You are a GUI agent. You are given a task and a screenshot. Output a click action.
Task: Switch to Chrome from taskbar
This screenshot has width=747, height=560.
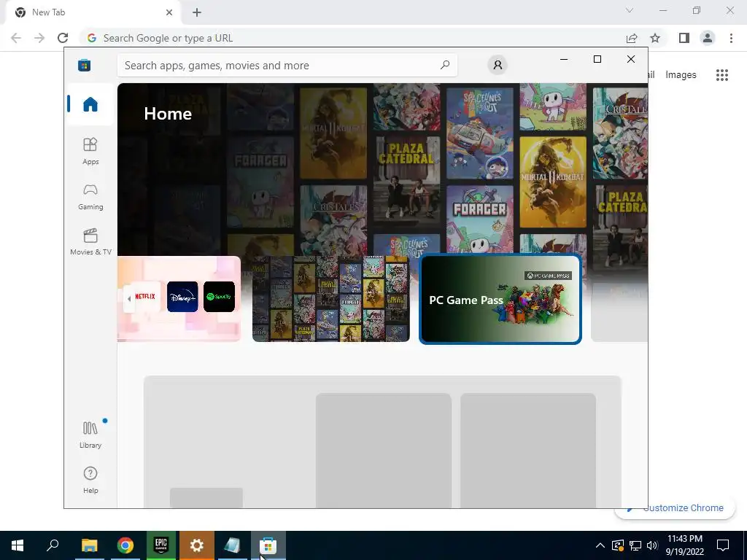tap(125, 545)
